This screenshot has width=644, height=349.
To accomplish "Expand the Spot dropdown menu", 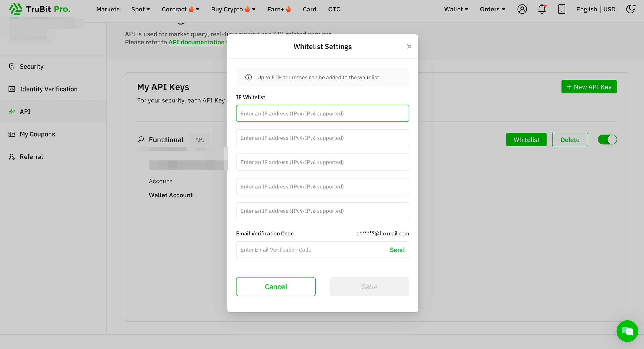I will click(x=141, y=9).
